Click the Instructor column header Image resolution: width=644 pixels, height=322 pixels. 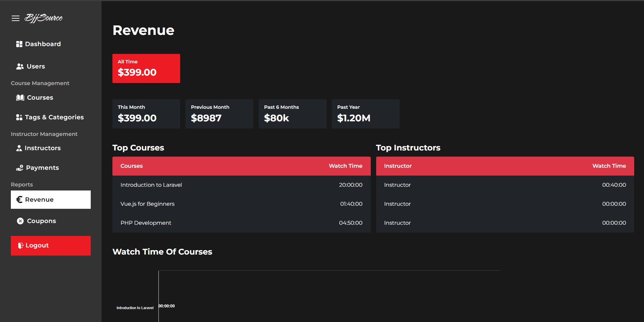[398, 166]
